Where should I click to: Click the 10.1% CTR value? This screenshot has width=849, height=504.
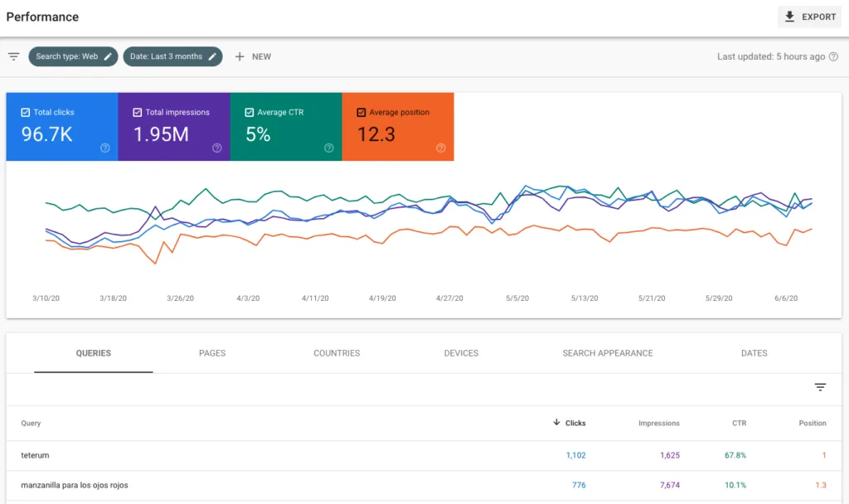[x=735, y=485]
